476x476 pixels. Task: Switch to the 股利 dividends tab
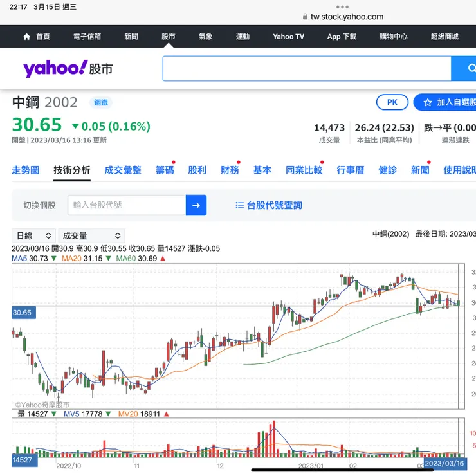click(197, 170)
